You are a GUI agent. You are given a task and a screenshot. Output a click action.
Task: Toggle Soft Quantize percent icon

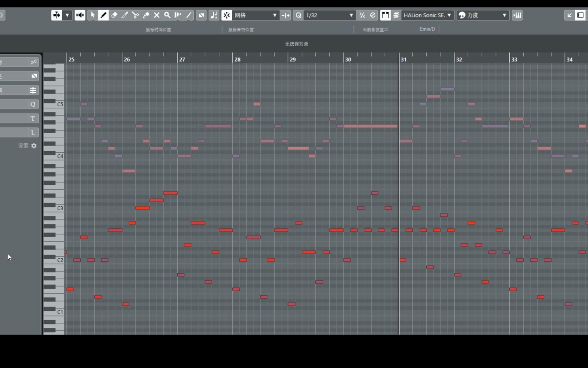click(x=362, y=15)
